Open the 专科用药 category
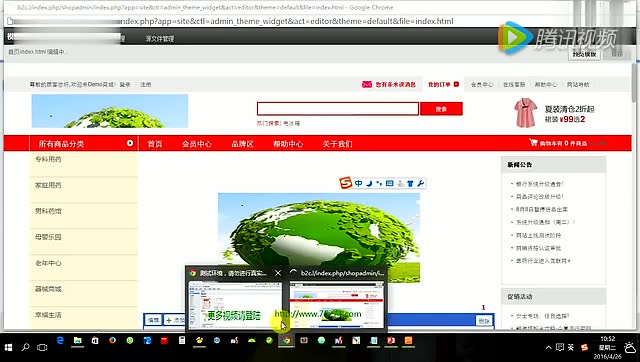The image size is (640, 362). point(48,159)
